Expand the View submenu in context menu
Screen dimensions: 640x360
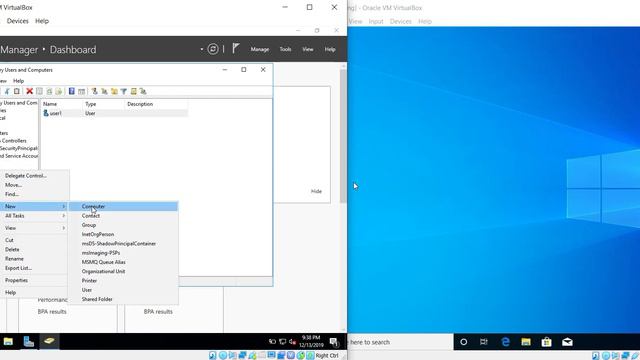coord(33,228)
